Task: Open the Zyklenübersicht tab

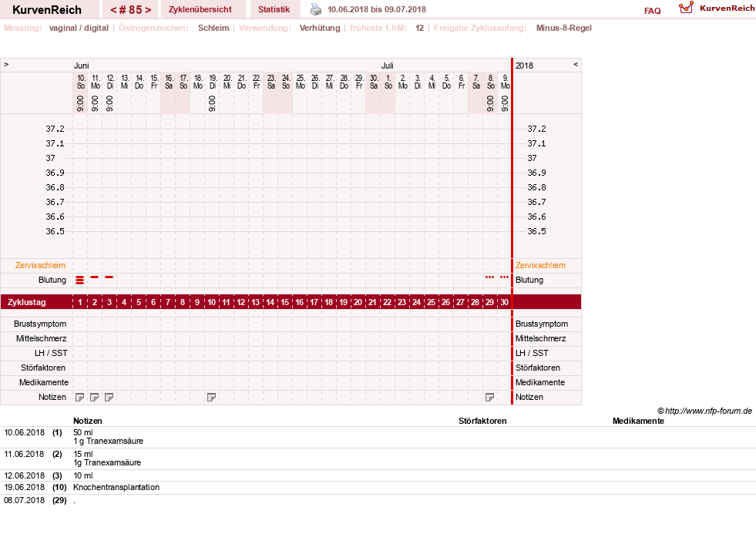Action: tap(200, 9)
